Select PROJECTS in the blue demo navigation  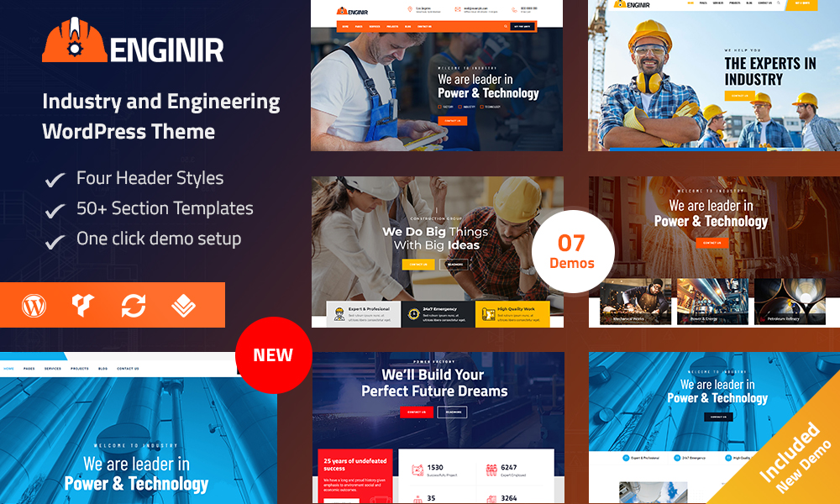pos(79,369)
